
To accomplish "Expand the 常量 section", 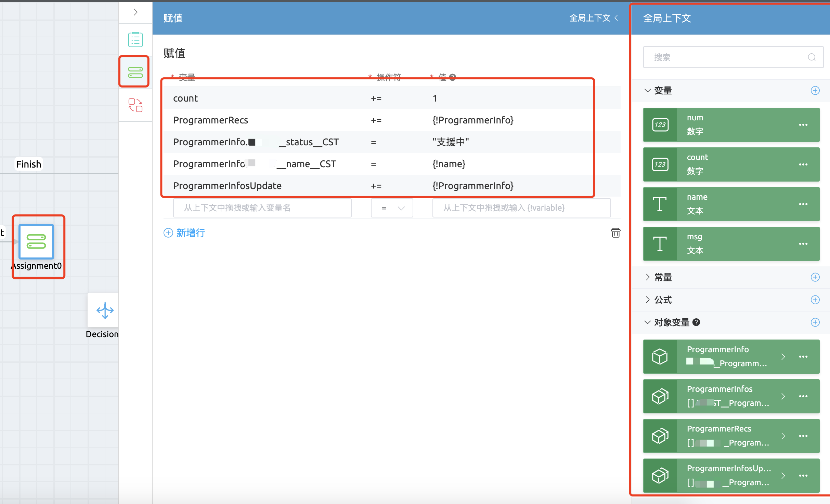I will click(647, 277).
